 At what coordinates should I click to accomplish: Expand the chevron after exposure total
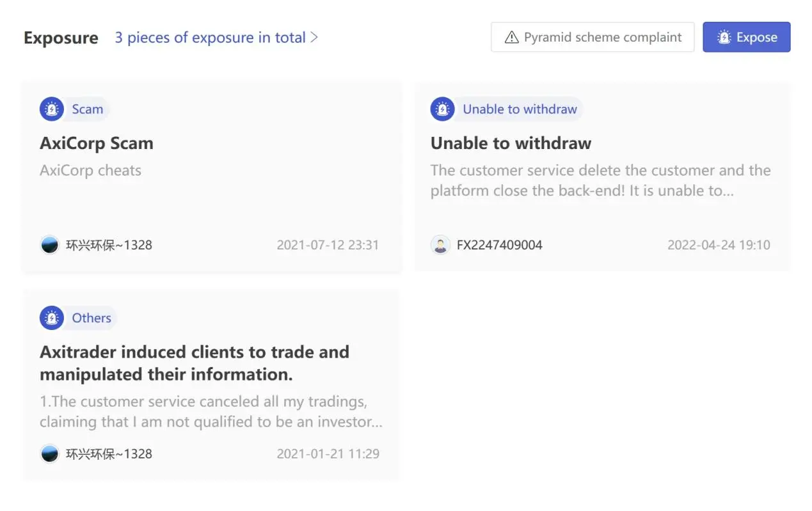[314, 38]
